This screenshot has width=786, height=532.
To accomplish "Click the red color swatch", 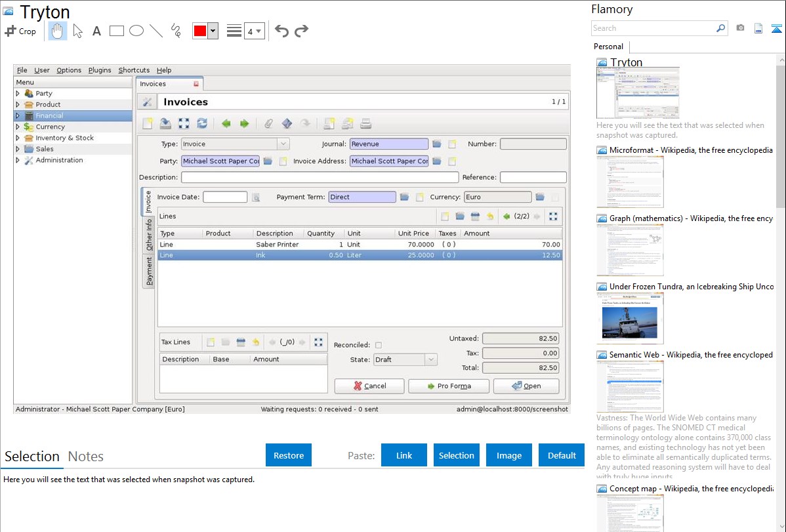I will click(200, 31).
